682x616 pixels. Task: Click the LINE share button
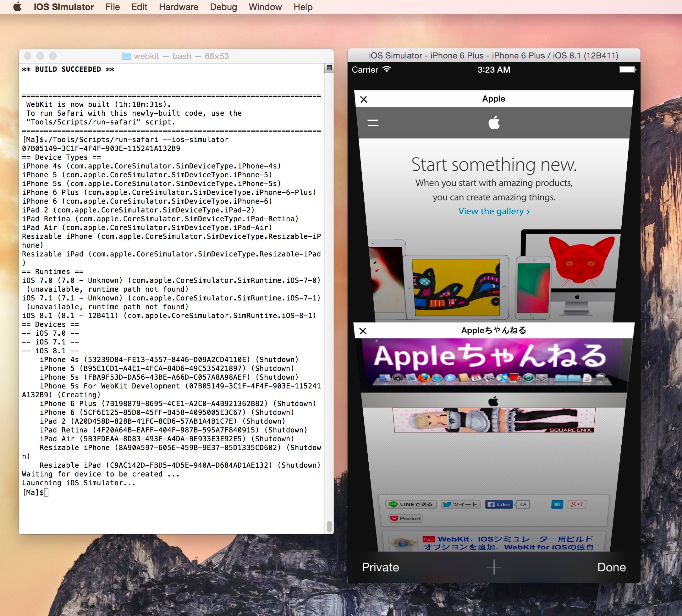pos(411,504)
